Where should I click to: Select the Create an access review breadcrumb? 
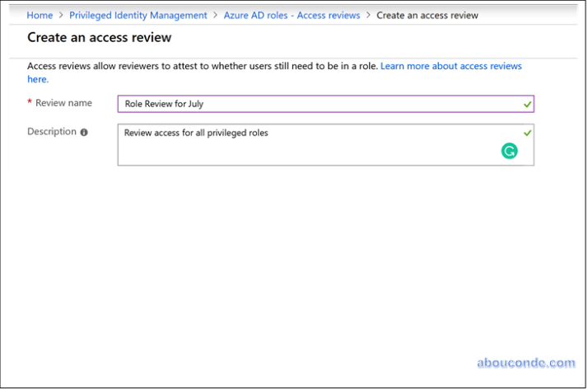pyautogui.click(x=427, y=16)
